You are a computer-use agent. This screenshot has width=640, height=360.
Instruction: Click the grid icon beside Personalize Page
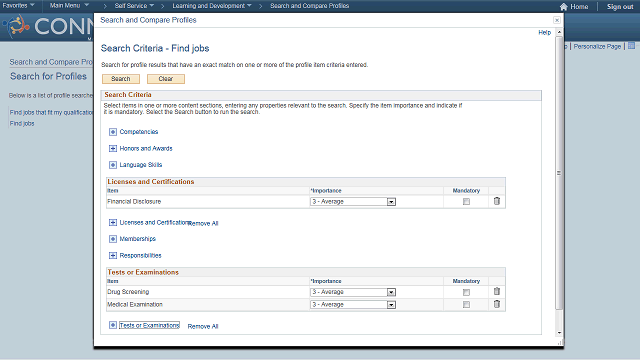631,46
